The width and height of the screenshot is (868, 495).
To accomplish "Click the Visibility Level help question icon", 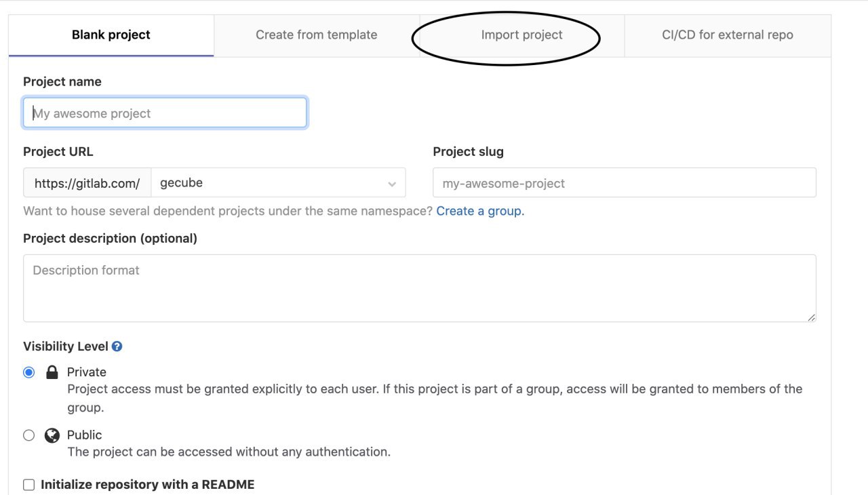I will click(x=117, y=346).
